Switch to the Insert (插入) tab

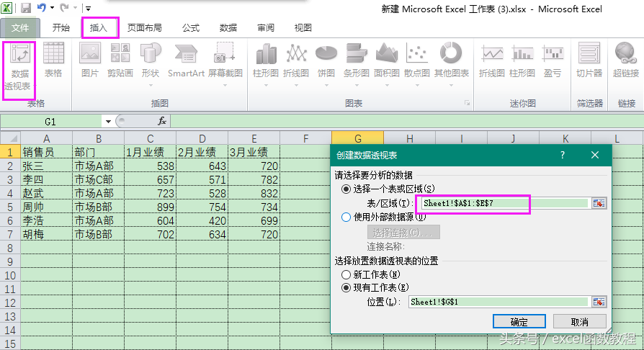pos(99,27)
